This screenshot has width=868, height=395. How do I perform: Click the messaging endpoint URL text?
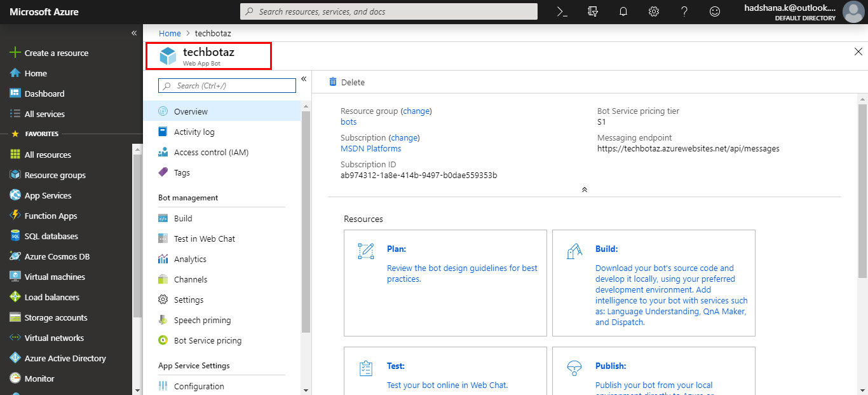(688, 148)
